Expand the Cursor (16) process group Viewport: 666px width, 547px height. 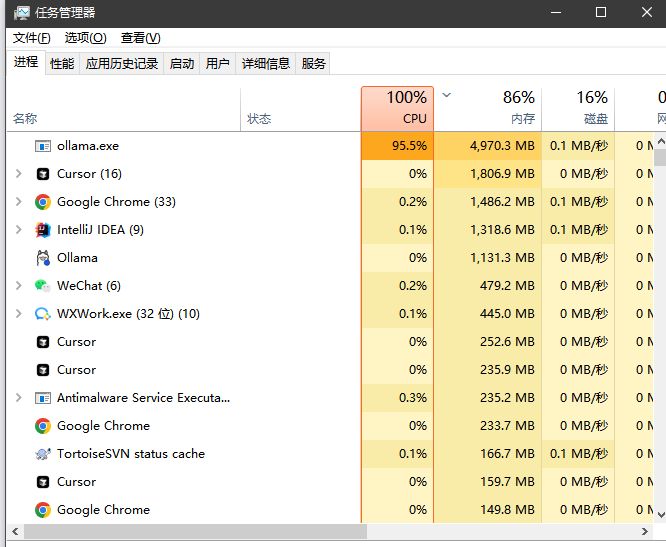point(18,174)
